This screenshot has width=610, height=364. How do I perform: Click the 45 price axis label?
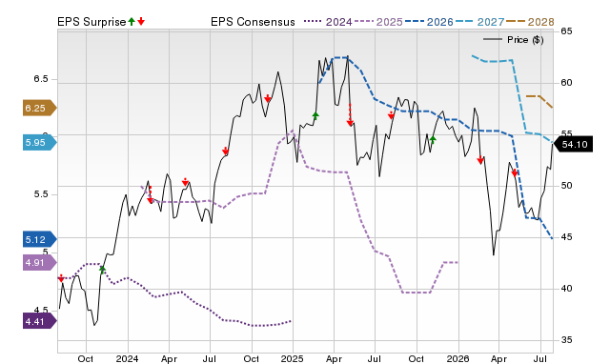pyautogui.click(x=567, y=237)
